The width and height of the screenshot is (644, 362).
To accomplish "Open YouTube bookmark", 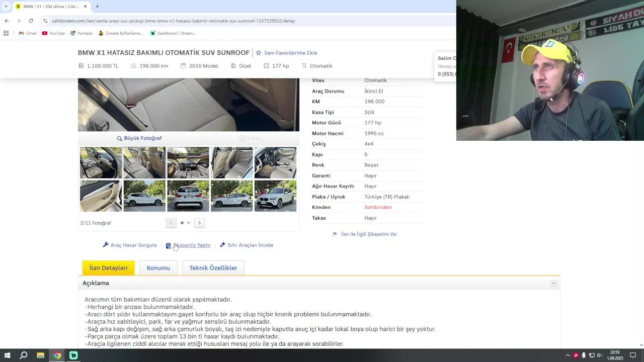I will coord(53,33).
